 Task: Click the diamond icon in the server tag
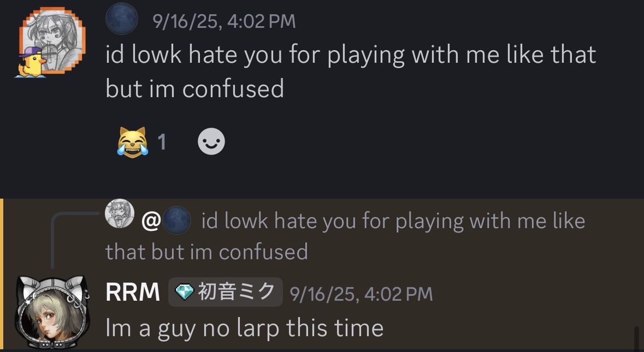(185, 292)
